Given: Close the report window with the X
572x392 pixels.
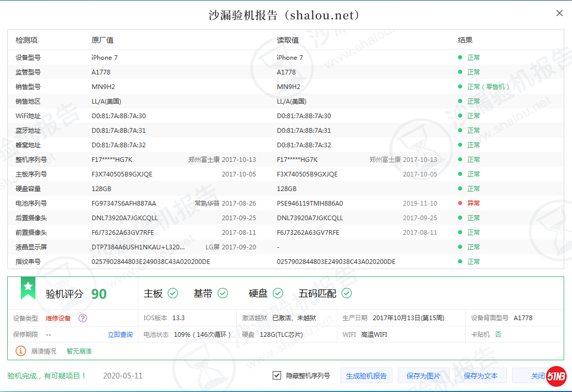Looking at the screenshot, I should (x=560, y=14).
